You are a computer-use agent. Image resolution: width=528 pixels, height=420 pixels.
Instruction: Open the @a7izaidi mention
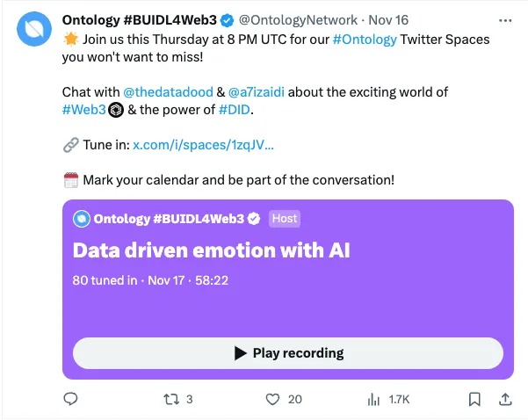[268, 91]
